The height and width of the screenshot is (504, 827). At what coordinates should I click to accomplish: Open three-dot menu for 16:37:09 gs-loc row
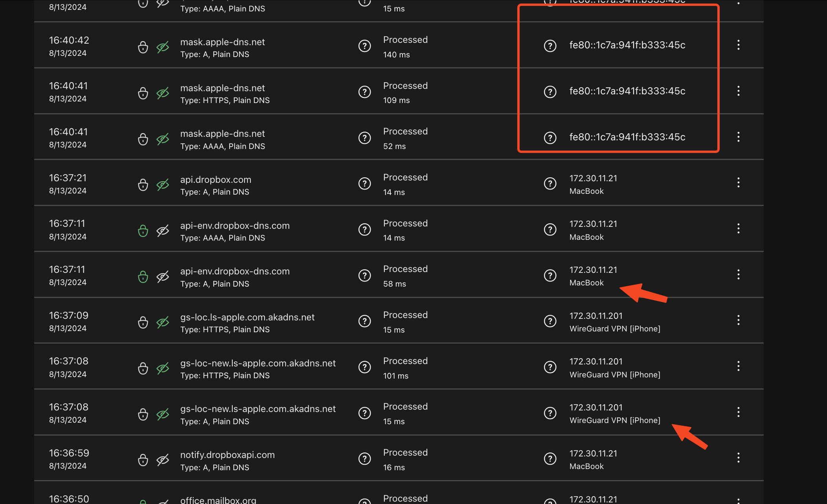(x=738, y=320)
